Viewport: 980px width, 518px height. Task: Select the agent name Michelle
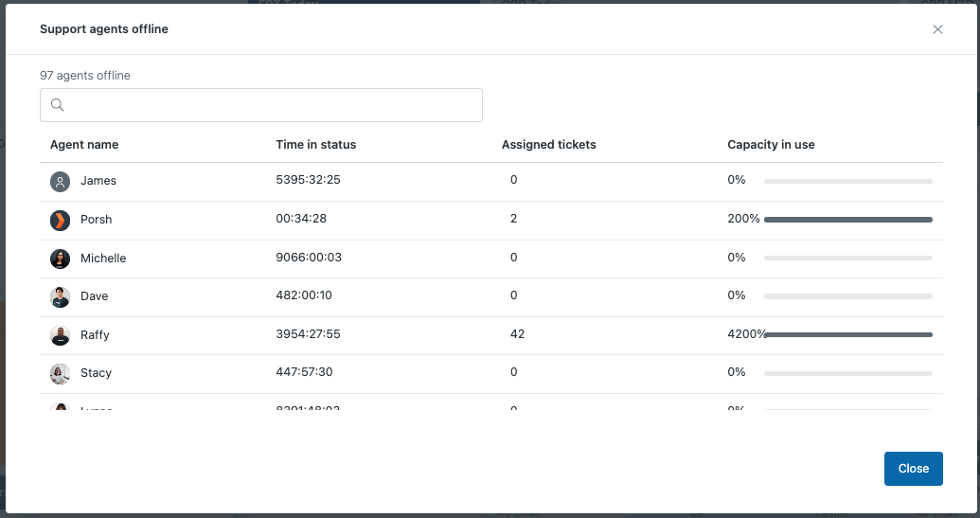(103, 259)
